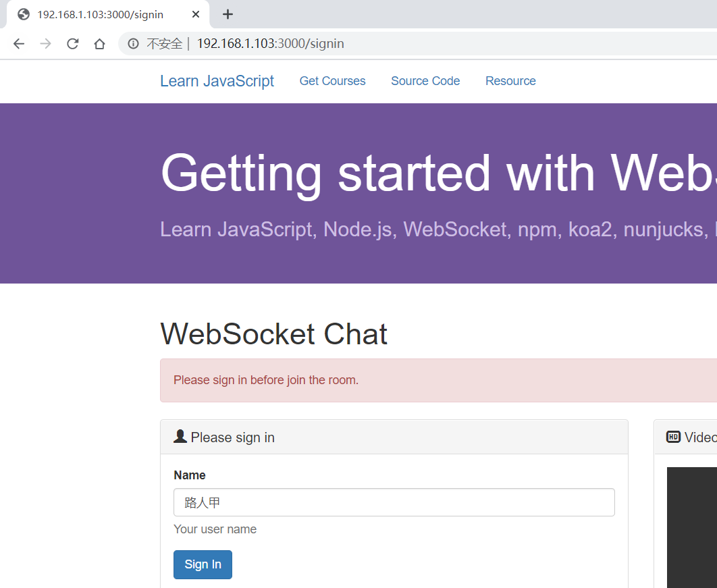The height and width of the screenshot is (588, 717).
Task: Open site info icon beside 不安全
Action: click(x=133, y=44)
